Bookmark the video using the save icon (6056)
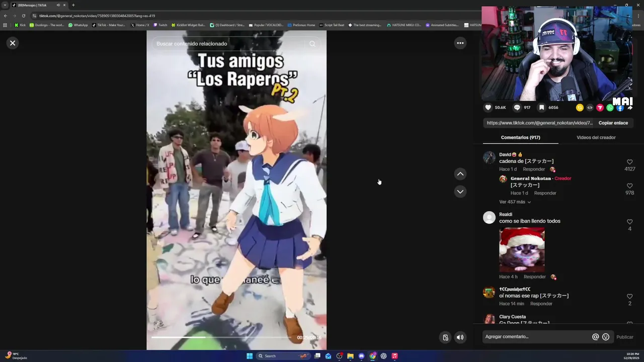The width and height of the screenshot is (644, 362). pos(542,108)
